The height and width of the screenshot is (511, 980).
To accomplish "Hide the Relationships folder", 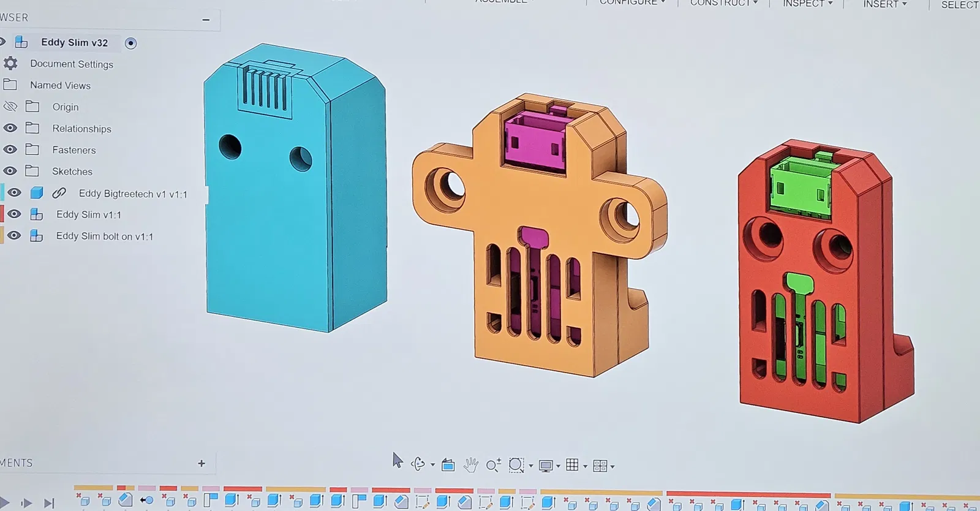I will tap(10, 128).
